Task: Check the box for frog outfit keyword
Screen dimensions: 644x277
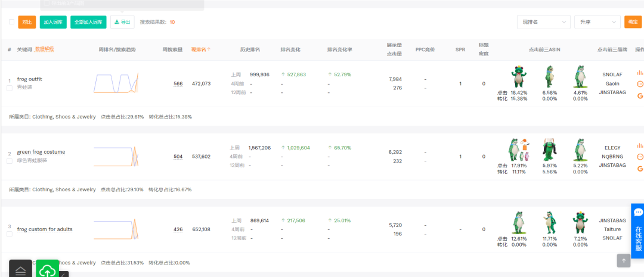Action: tap(9, 88)
